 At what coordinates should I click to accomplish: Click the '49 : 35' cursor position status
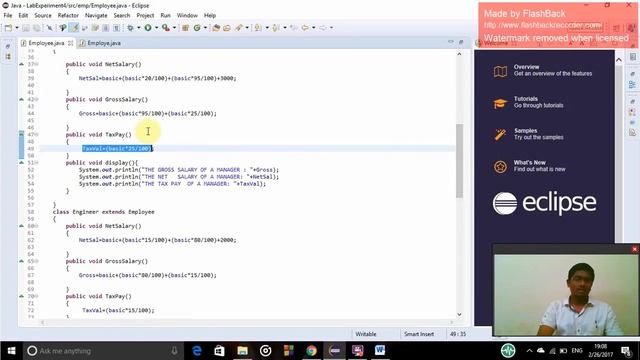458,334
